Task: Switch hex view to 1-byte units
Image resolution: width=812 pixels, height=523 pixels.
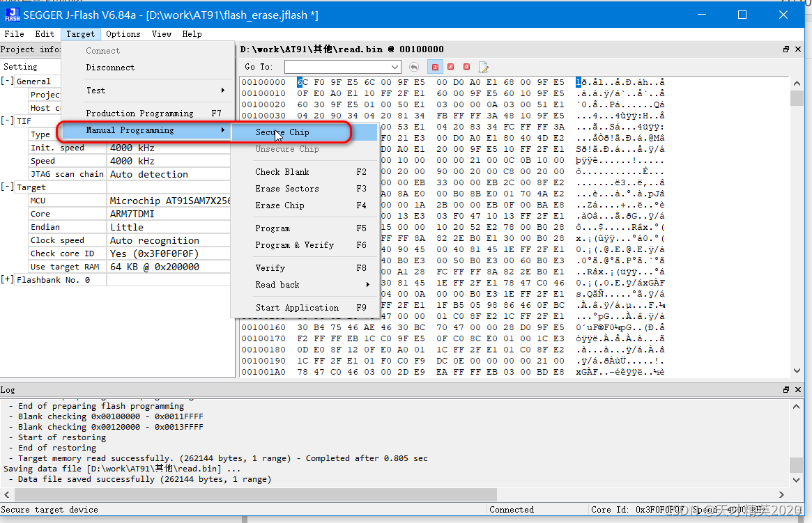Action: coord(435,67)
